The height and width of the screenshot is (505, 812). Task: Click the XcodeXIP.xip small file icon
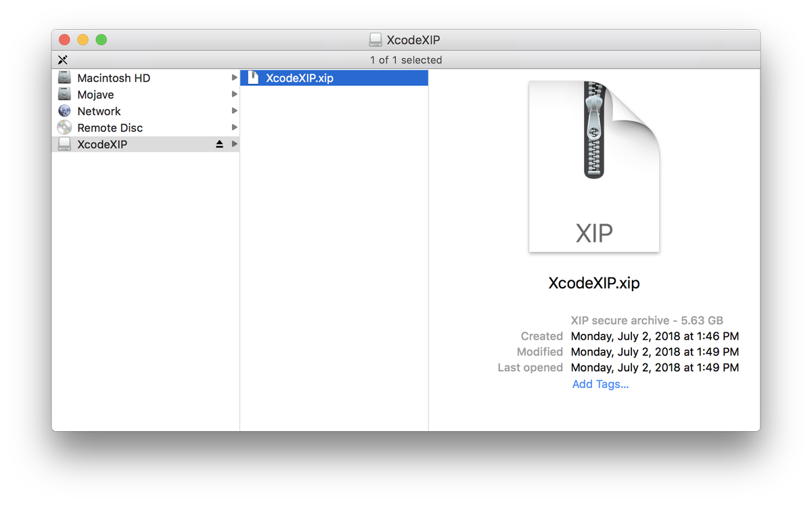253,78
